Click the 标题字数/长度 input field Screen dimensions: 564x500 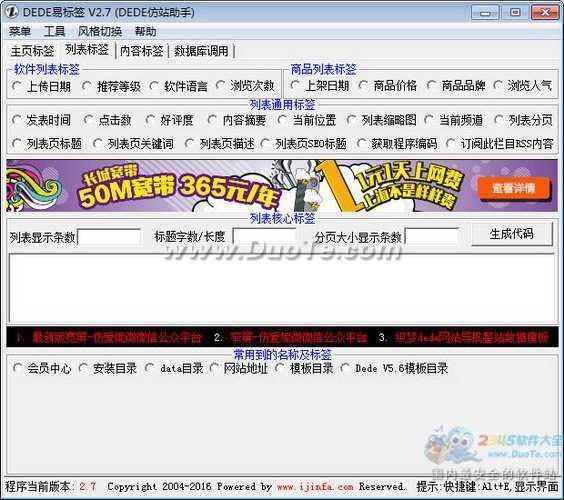264,237
